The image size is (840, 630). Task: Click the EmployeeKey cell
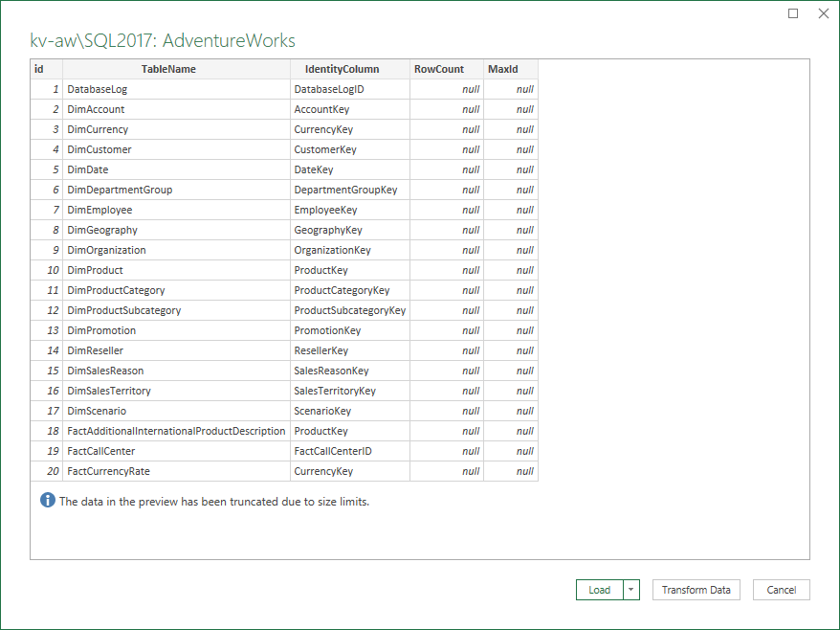[350, 210]
